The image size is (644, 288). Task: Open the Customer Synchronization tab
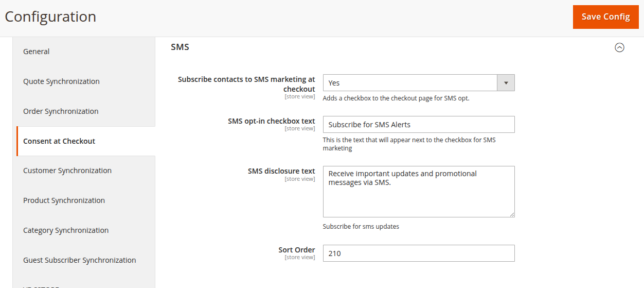coord(67,171)
